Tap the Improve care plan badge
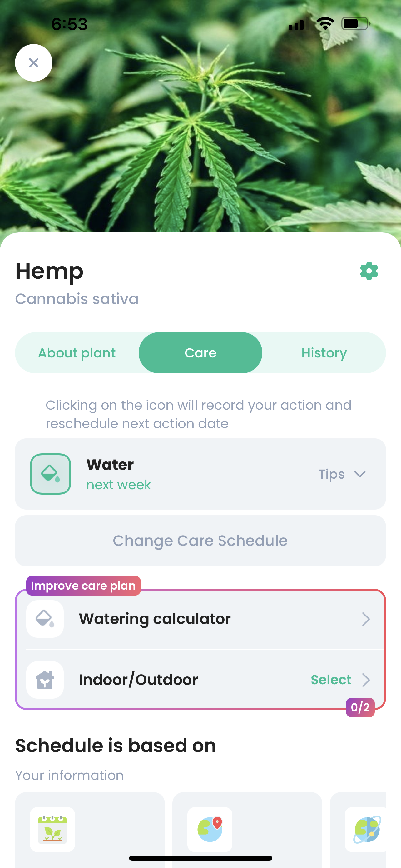This screenshot has height=868, width=401. point(83,586)
